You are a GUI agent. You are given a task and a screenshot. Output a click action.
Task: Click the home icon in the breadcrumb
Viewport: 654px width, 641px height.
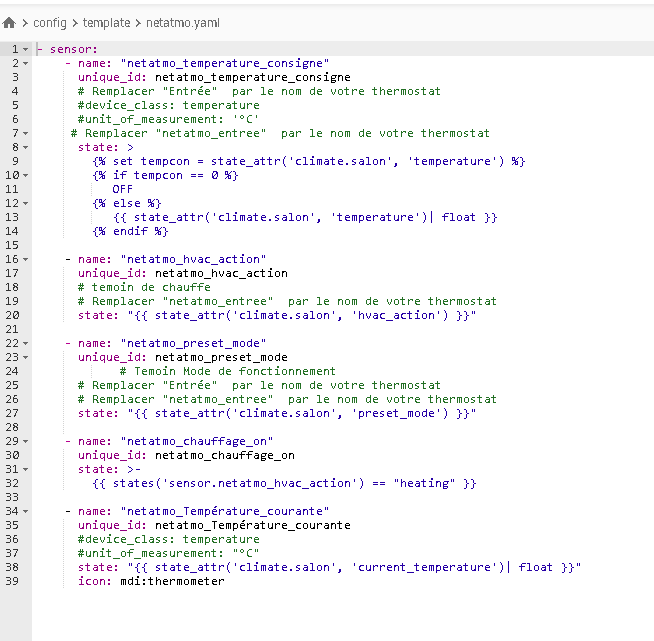click(10, 21)
